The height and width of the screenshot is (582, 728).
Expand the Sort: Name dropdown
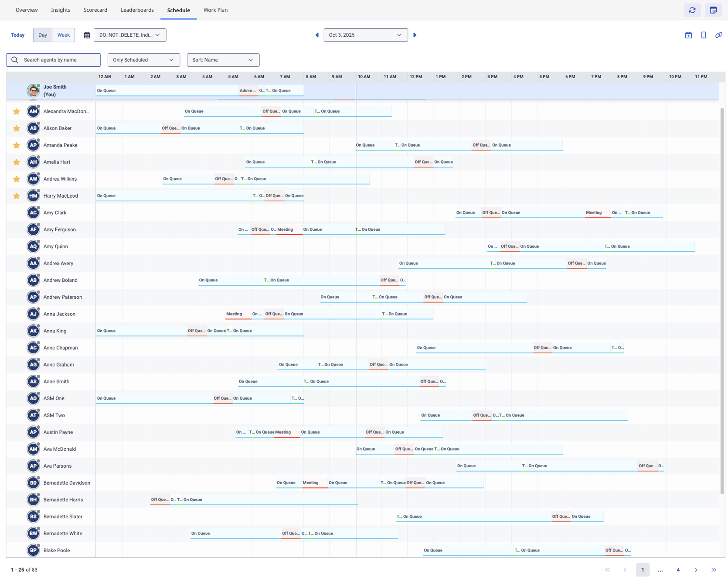pos(223,60)
